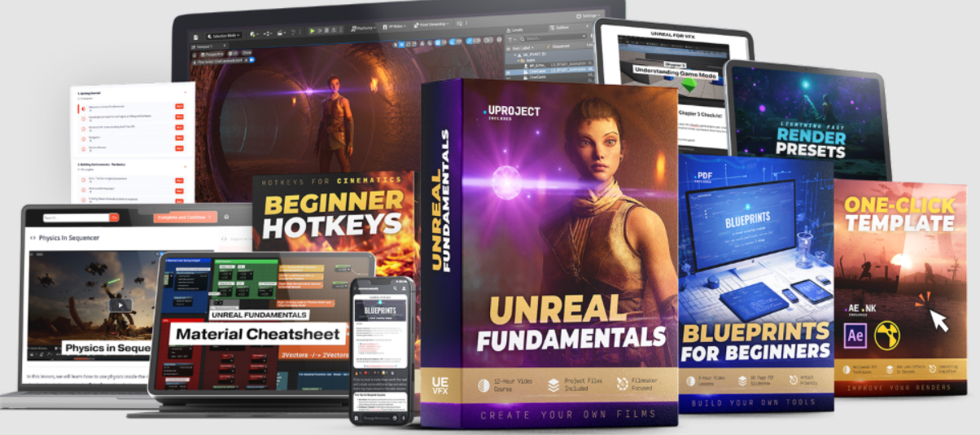Click the Blueprints for Beginners box
This screenshot has width=980, height=435.
(755, 283)
